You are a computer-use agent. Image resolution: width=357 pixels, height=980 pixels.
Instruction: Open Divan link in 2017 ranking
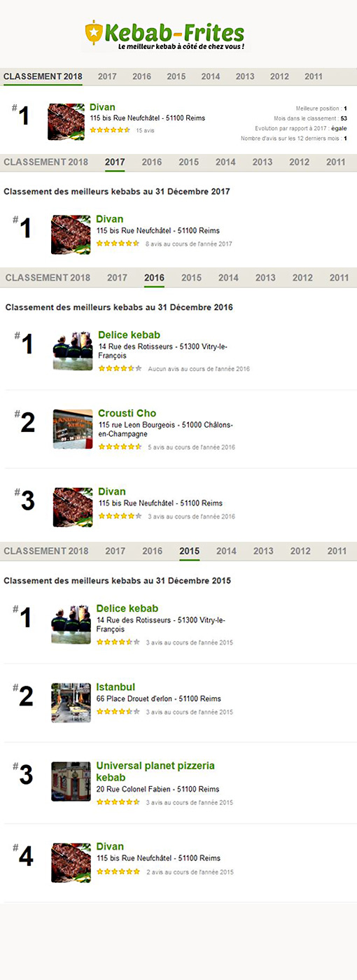[109, 219]
